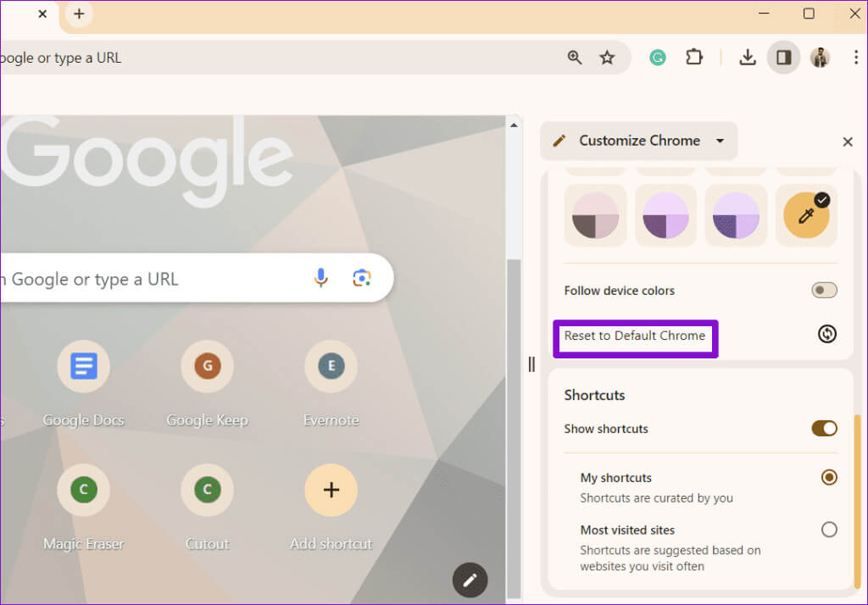Screen dimensions: 868x605
Task: Click the reset circular arrow icon
Action: click(x=827, y=334)
